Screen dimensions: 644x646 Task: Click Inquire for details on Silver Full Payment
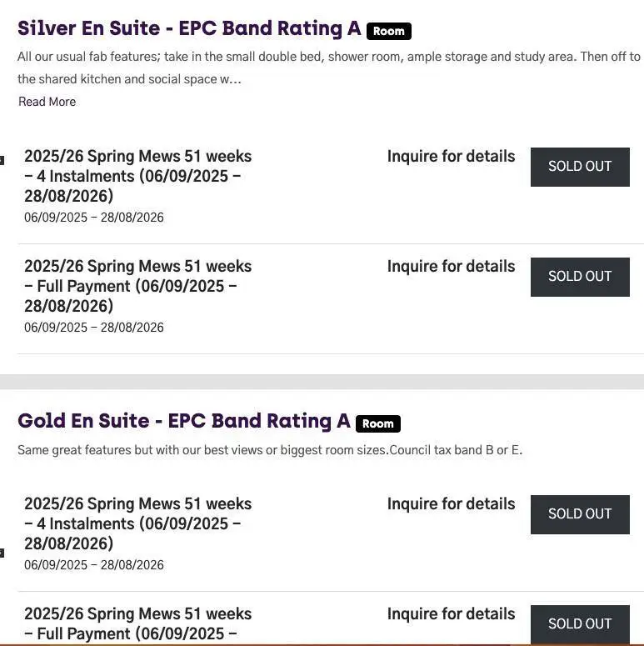click(x=451, y=267)
